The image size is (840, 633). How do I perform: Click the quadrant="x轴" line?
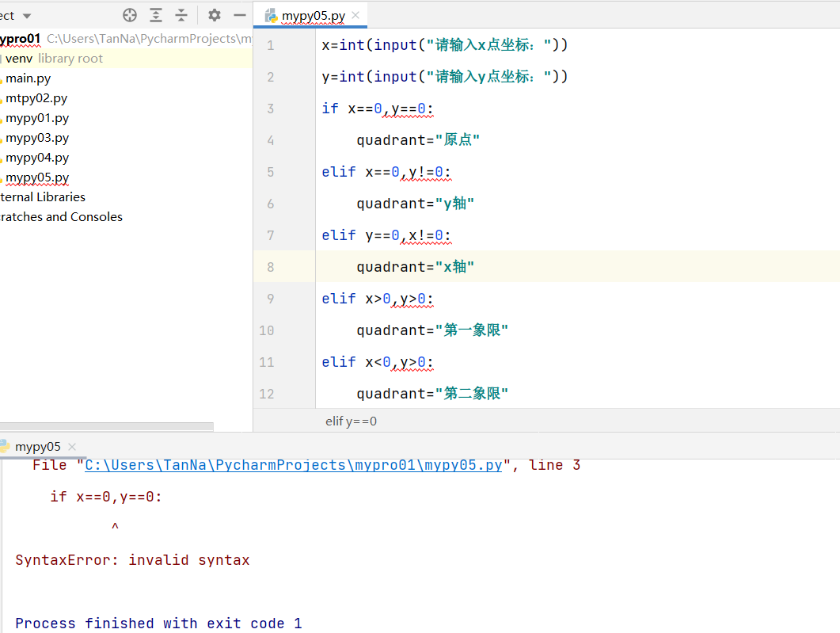click(x=415, y=267)
